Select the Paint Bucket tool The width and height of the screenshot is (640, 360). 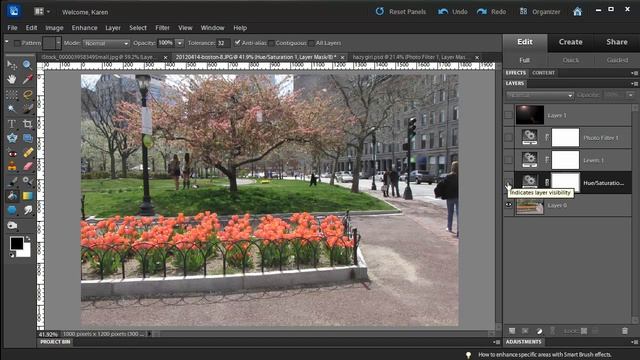point(12,196)
